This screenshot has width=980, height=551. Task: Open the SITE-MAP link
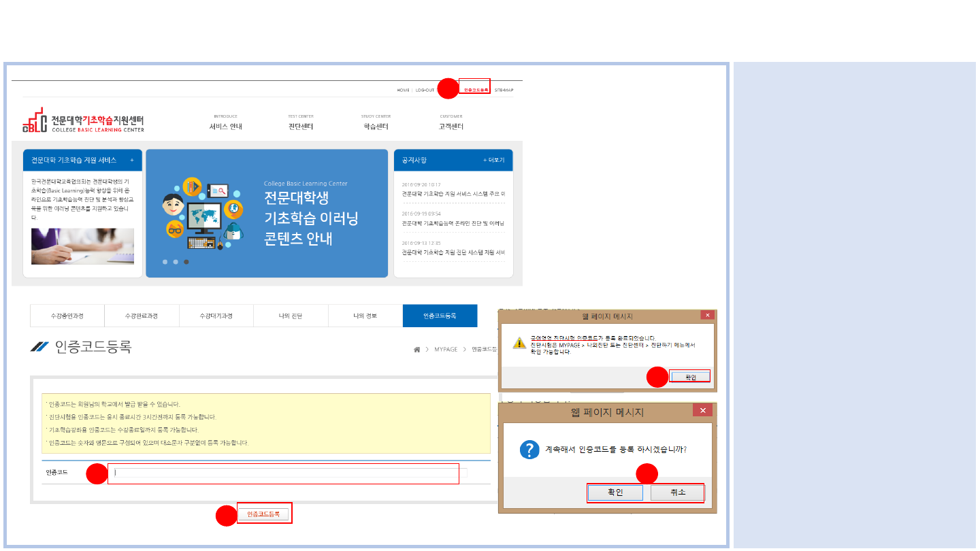pos(504,90)
